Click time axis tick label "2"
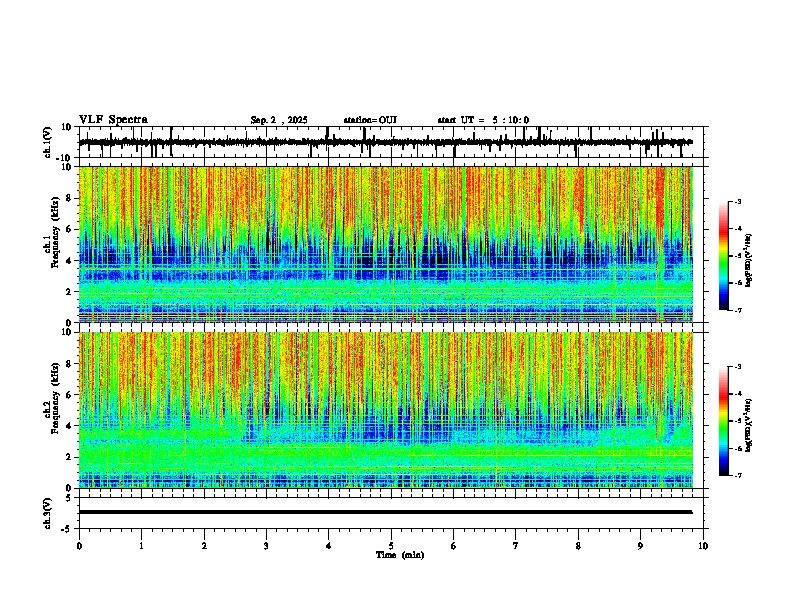This screenshot has width=792, height=612. (204, 546)
